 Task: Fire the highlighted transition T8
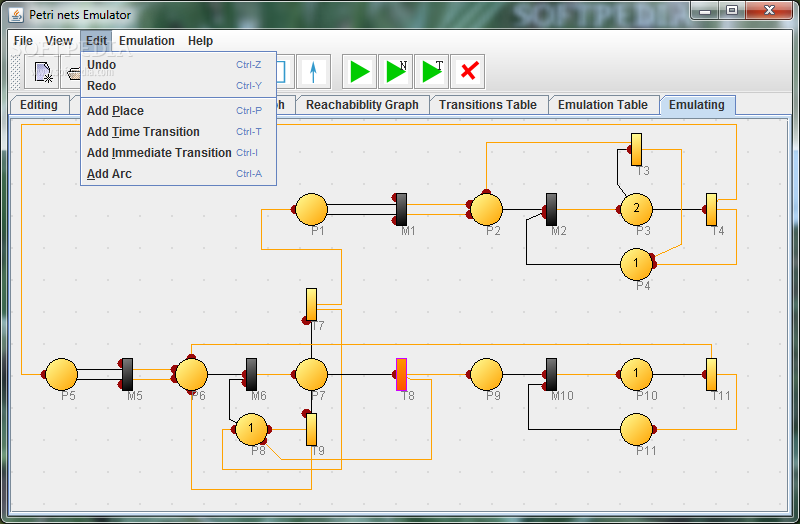[x=402, y=374]
